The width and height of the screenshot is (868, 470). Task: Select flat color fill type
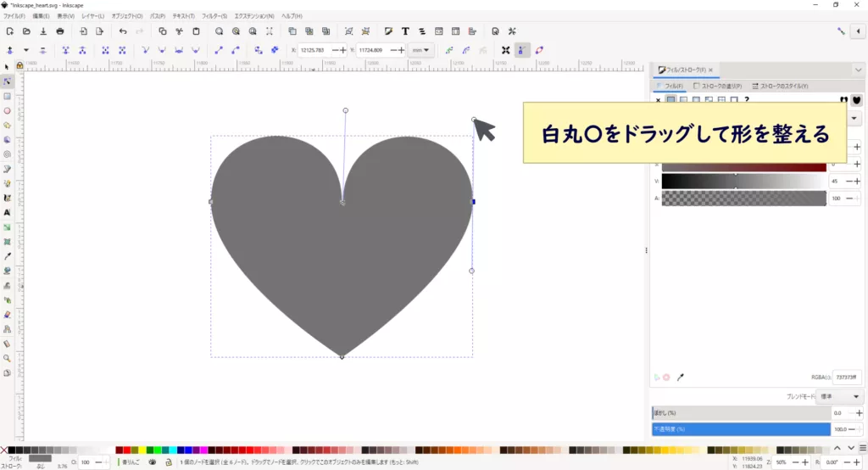[671, 100]
